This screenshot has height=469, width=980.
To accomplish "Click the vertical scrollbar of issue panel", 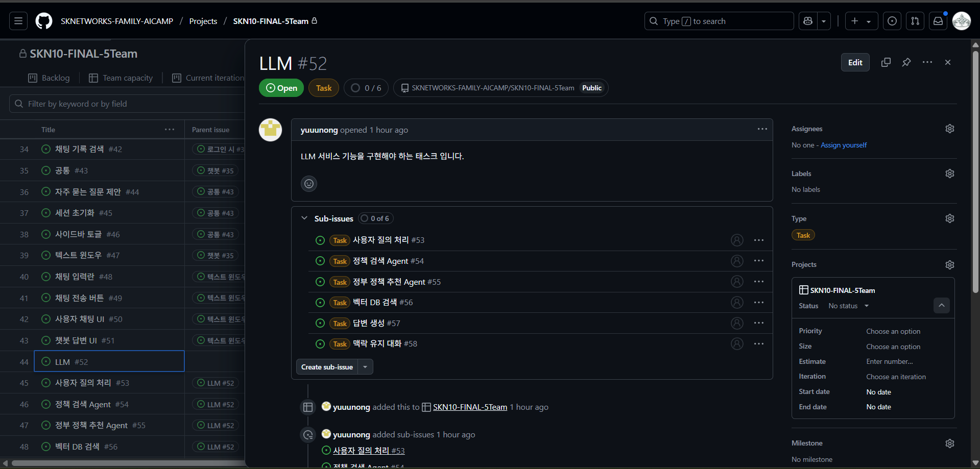I will [975, 171].
